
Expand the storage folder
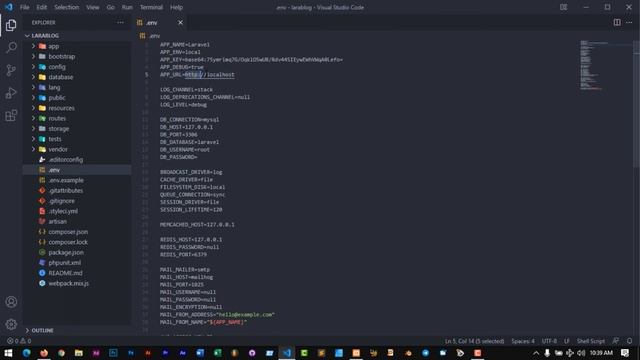pyautogui.click(x=77, y=129)
